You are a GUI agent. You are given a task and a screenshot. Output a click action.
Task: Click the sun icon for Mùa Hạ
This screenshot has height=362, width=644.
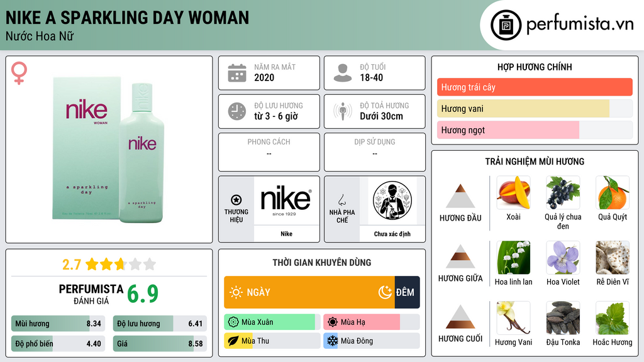click(333, 322)
